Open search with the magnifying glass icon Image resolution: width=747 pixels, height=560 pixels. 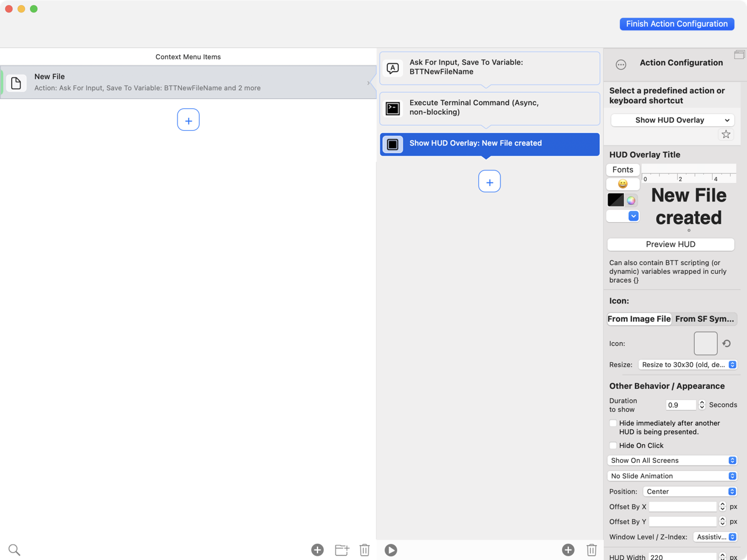[x=14, y=550]
